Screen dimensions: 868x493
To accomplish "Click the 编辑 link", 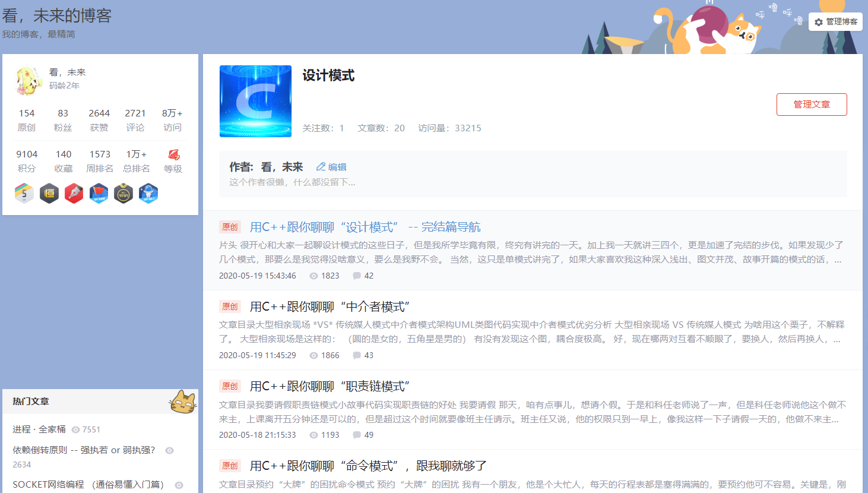I will [337, 167].
